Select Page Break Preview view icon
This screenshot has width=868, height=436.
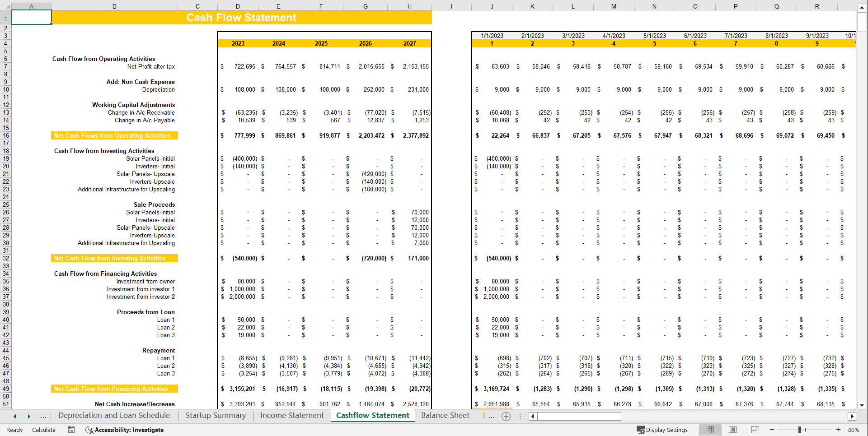coord(755,430)
